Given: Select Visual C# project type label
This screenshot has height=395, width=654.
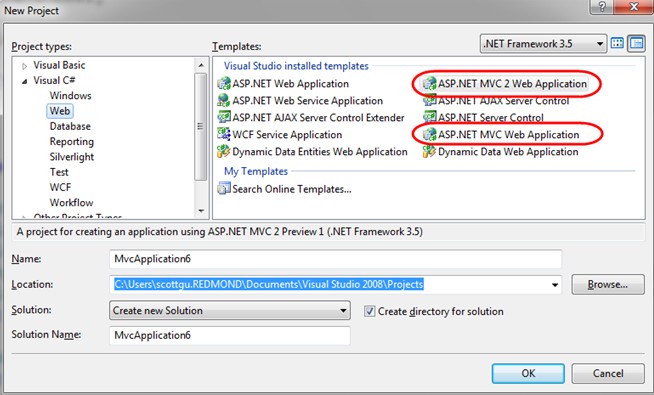Looking at the screenshot, I should click(54, 80).
